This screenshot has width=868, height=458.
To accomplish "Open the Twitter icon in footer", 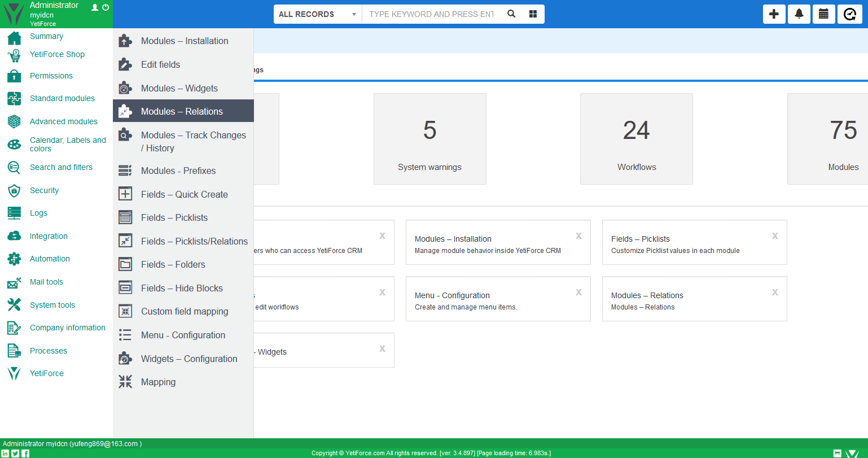I will tap(15, 453).
